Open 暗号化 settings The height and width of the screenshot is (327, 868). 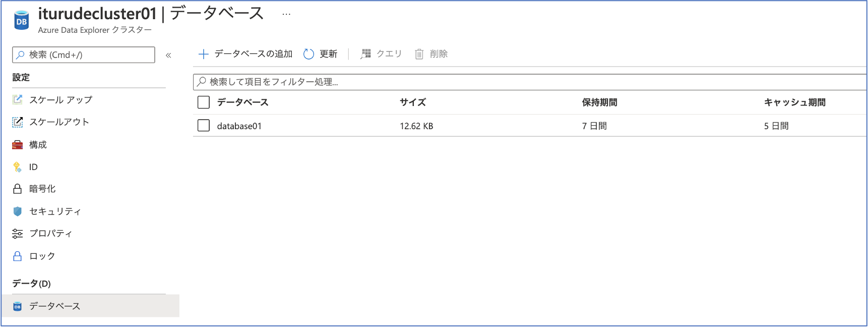[x=42, y=189]
